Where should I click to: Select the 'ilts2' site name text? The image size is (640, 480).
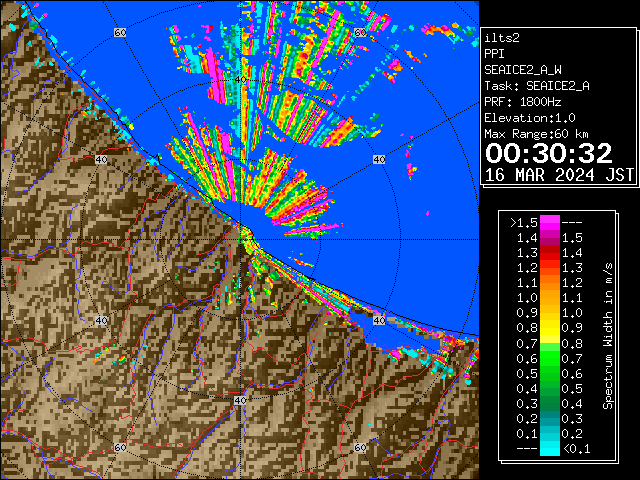[502, 38]
